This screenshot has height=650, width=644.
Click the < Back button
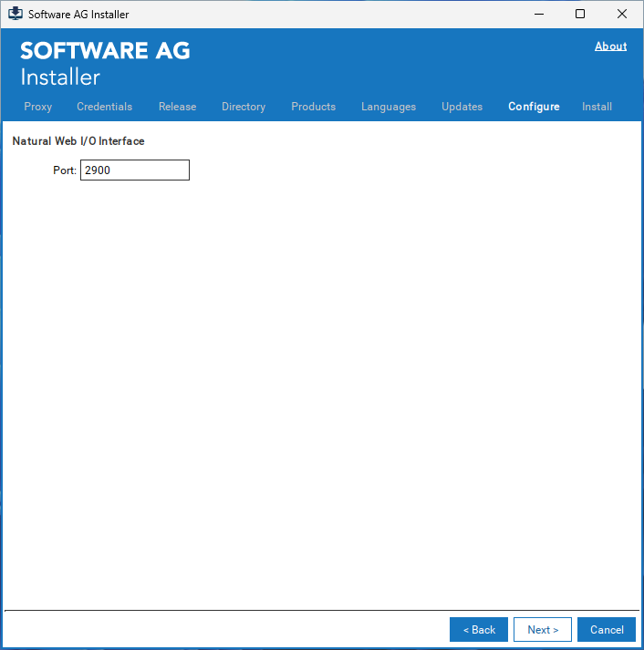tap(479, 629)
